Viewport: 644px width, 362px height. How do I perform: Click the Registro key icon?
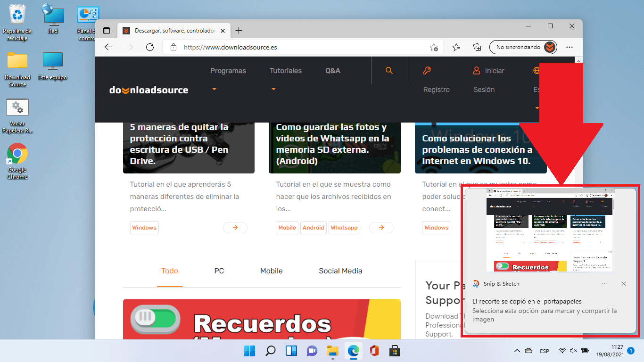427,71
